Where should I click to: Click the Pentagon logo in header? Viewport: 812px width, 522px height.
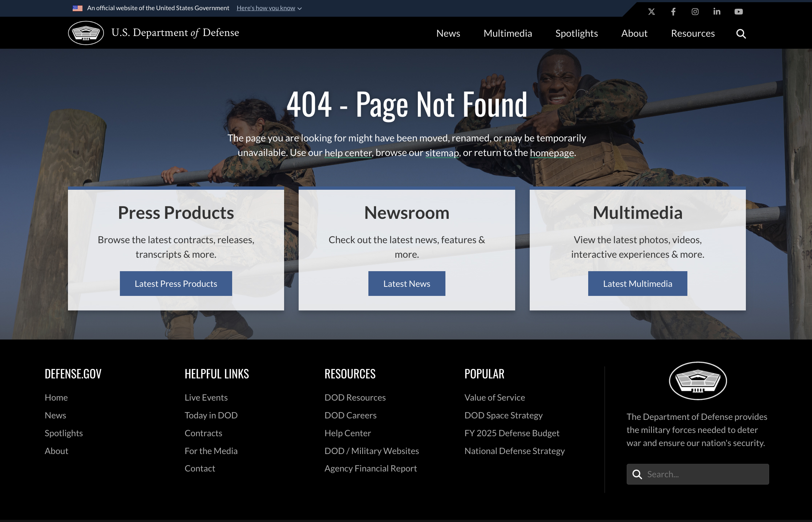pos(86,33)
